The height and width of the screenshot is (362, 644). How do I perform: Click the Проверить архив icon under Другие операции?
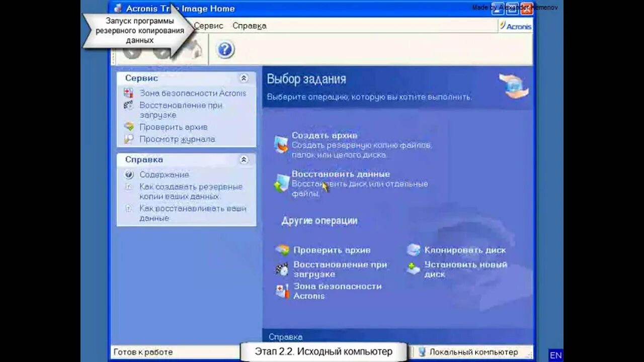283,250
